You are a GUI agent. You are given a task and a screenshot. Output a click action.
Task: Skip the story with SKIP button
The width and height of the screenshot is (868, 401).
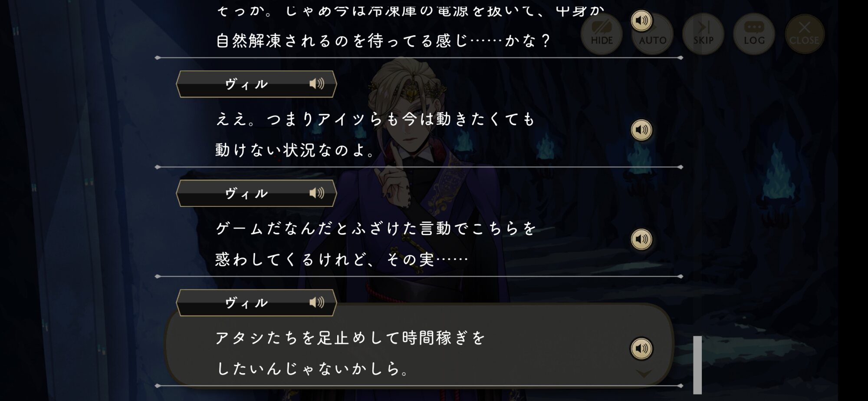(x=703, y=34)
